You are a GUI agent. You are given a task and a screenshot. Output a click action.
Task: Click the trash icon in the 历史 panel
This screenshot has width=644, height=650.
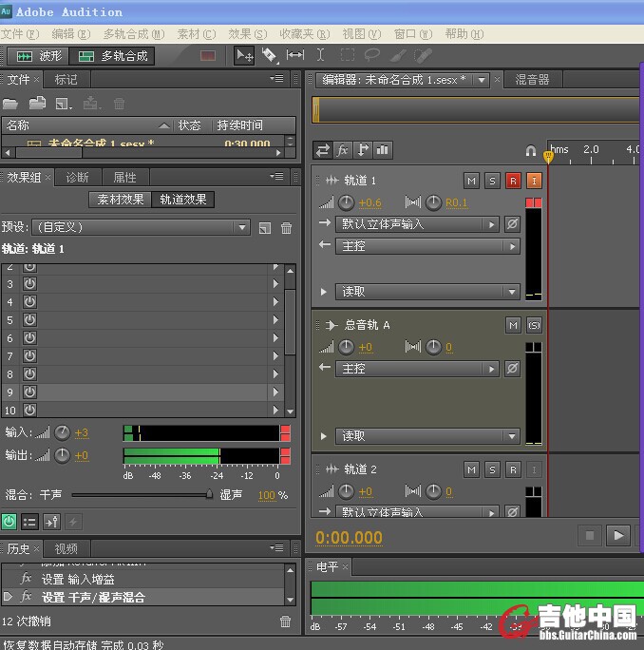tap(285, 621)
